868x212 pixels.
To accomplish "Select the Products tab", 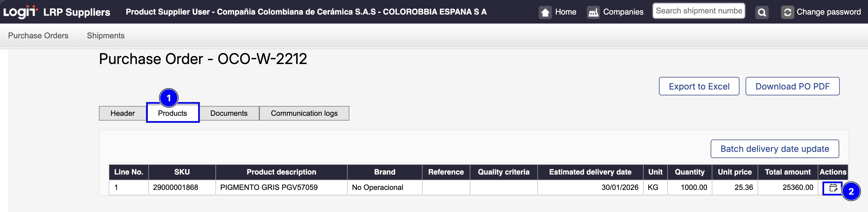I will pos(172,113).
